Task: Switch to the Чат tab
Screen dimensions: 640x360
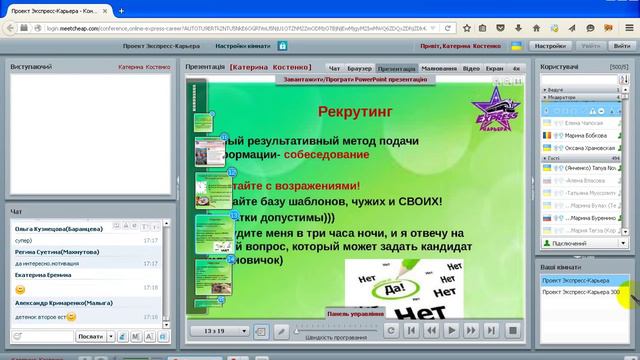Action: point(334,69)
